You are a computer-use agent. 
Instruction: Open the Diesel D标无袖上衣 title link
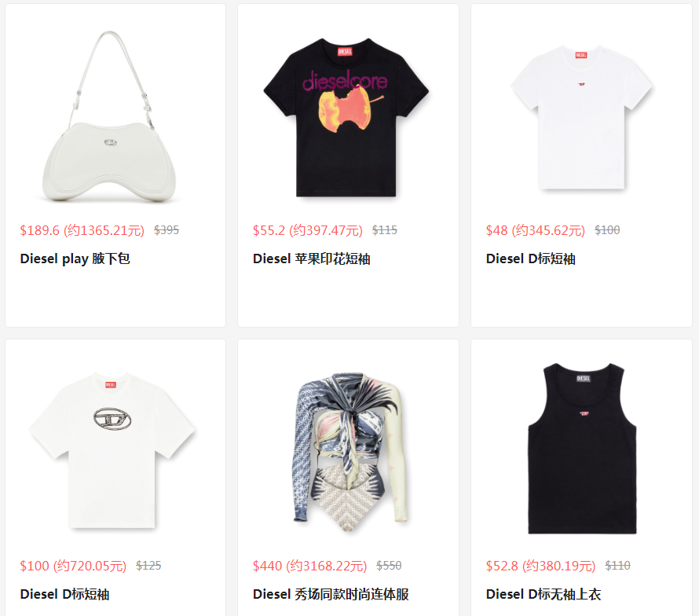click(x=543, y=594)
